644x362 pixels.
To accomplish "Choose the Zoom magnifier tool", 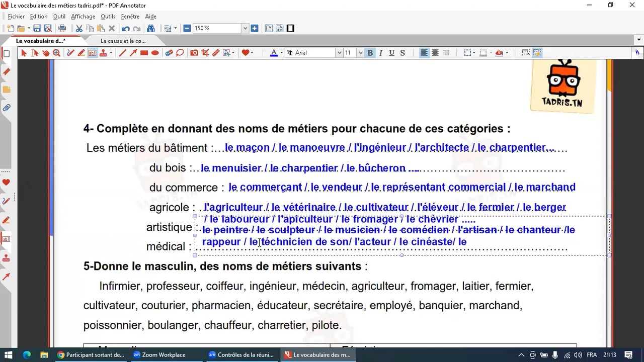I will click(56, 53).
